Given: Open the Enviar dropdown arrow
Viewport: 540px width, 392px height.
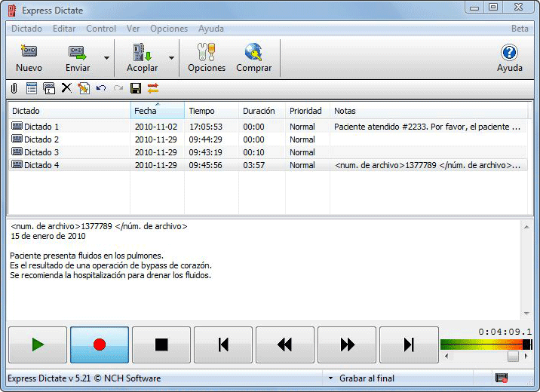Looking at the screenshot, I should coord(107,58).
